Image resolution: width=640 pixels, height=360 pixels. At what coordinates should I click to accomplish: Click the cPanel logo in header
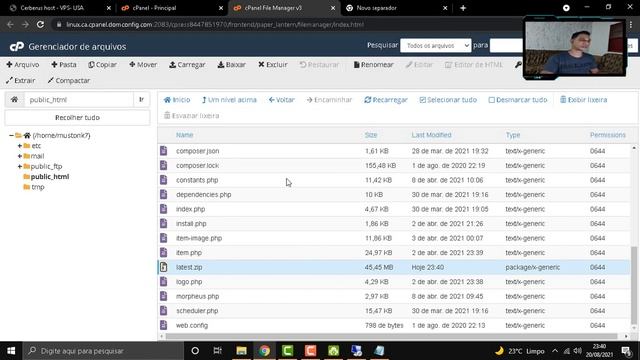pyautogui.click(x=17, y=47)
